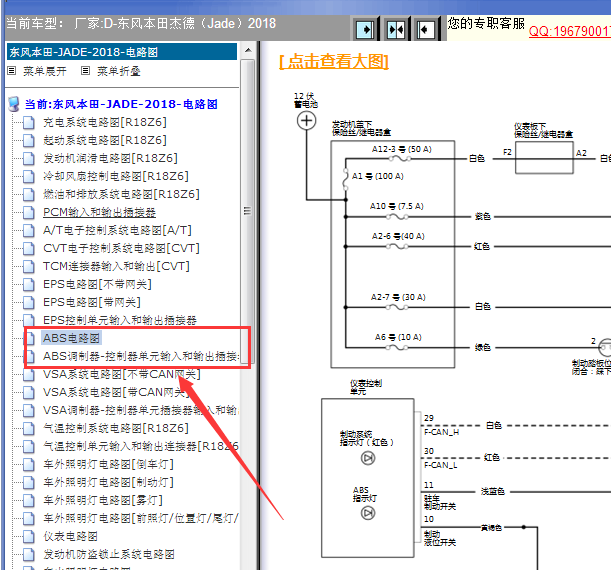Open the underlined PCM输入和输出插接器 entry
The image size is (611, 570).
click(99, 212)
